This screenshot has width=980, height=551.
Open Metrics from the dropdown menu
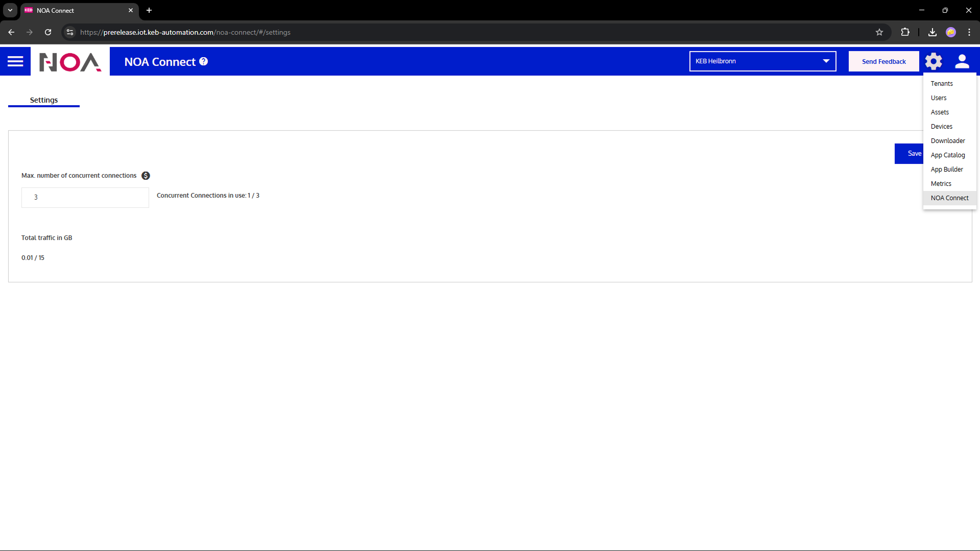coord(941,184)
